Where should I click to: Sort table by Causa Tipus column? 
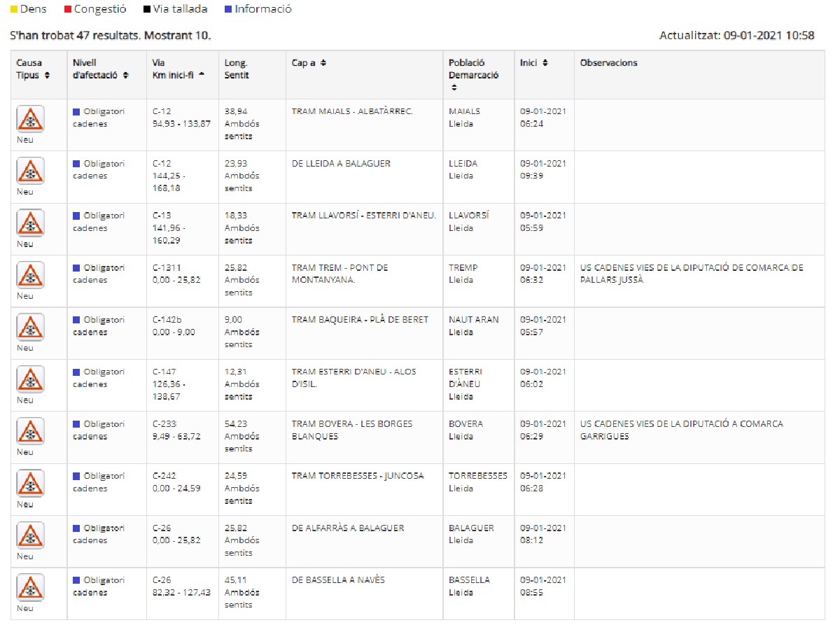[x=47, y=76]
